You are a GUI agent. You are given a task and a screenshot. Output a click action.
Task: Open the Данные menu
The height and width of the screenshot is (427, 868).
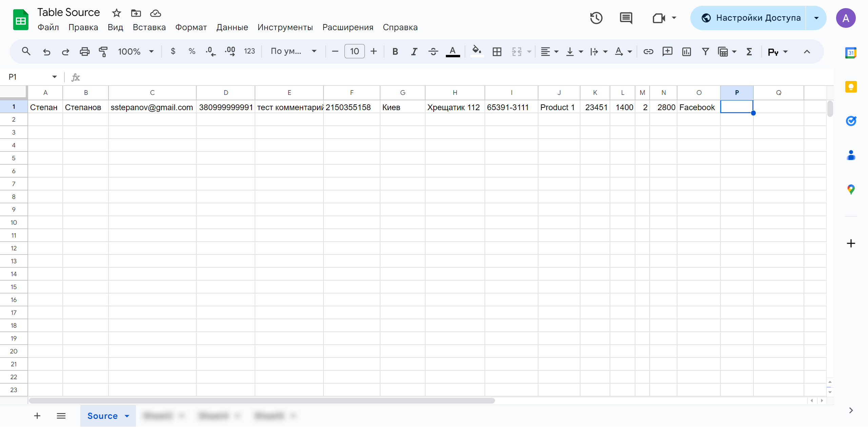coord(232,27)
